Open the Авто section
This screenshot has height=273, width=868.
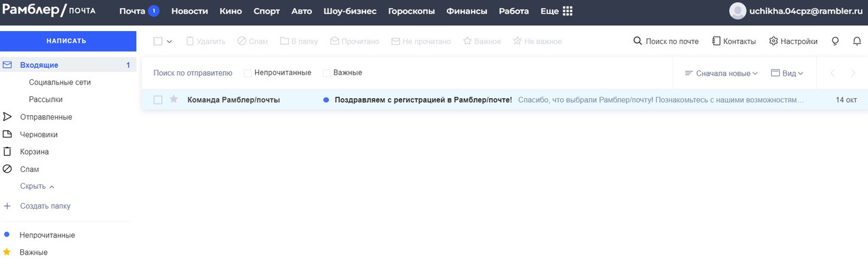coord(302,12)
